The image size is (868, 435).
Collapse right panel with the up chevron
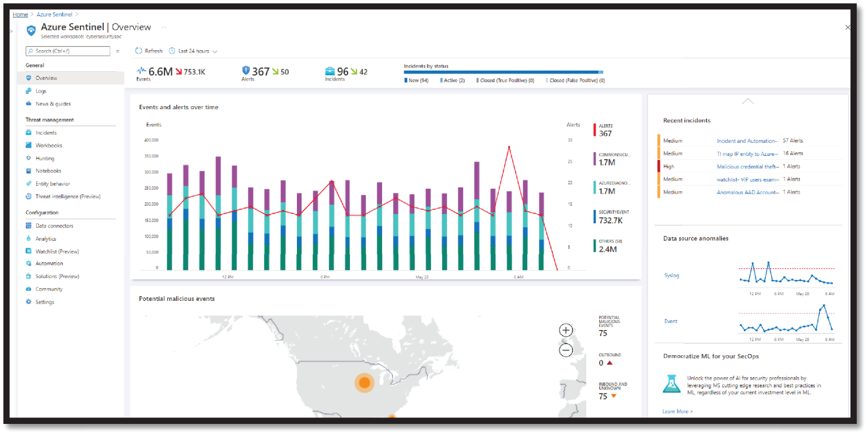click(748, 101)
